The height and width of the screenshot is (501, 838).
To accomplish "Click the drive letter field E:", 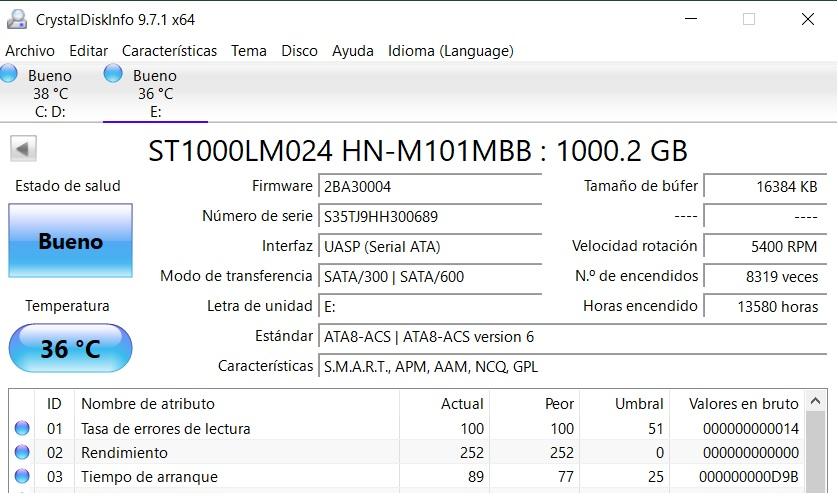I will coord(430,306).
